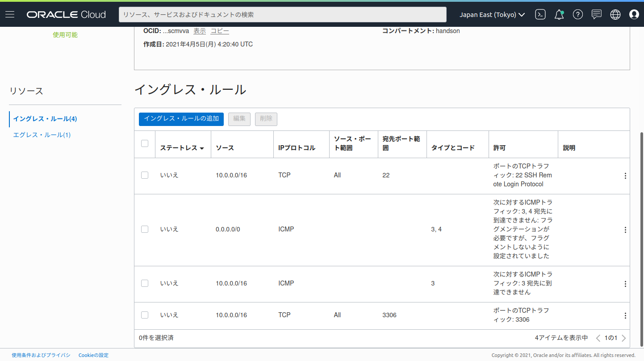Click source 0.0.0.0/0 cell
644x361 pixels.
228,229
